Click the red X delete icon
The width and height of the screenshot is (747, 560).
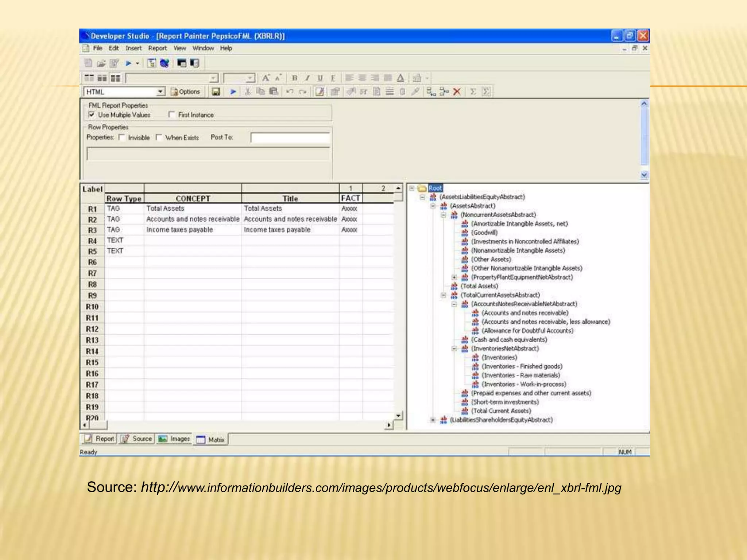click(457, 92)
